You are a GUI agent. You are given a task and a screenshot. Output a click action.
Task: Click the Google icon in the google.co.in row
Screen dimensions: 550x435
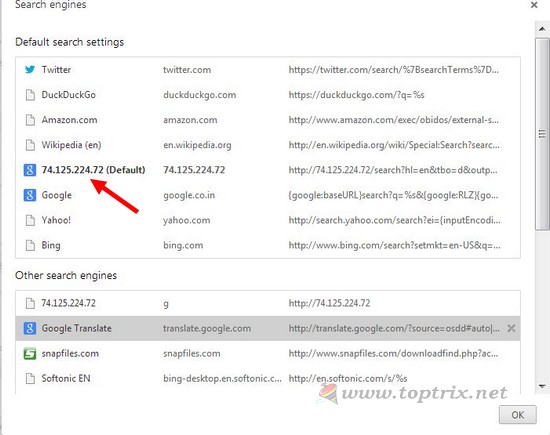(30, 195)
